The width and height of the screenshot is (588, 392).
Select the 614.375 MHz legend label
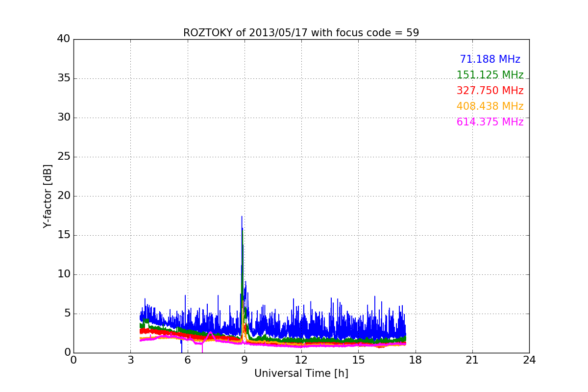[490, 122]
